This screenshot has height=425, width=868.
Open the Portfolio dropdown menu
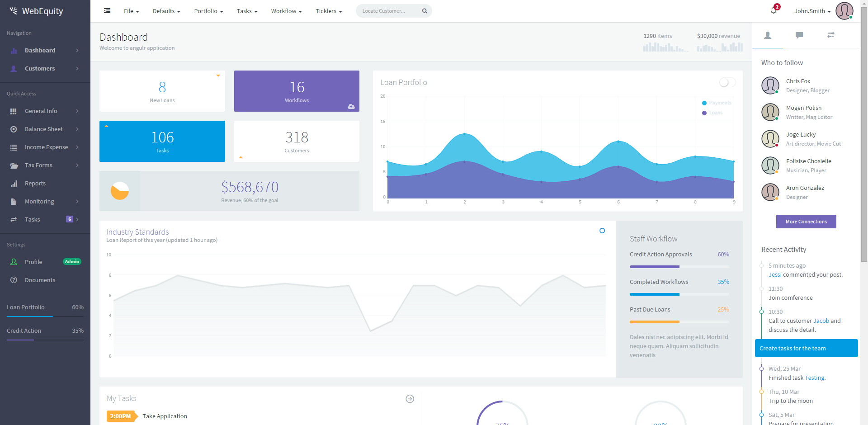pos(208,11)
